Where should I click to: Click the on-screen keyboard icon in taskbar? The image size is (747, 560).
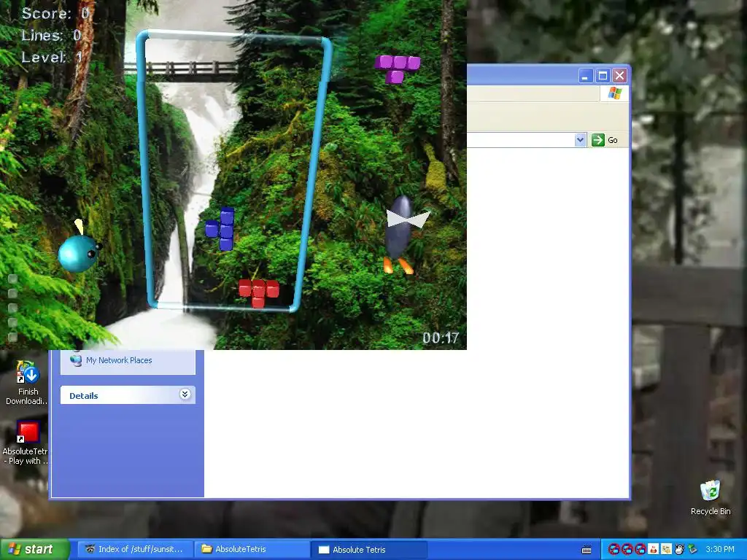(587, 550)
